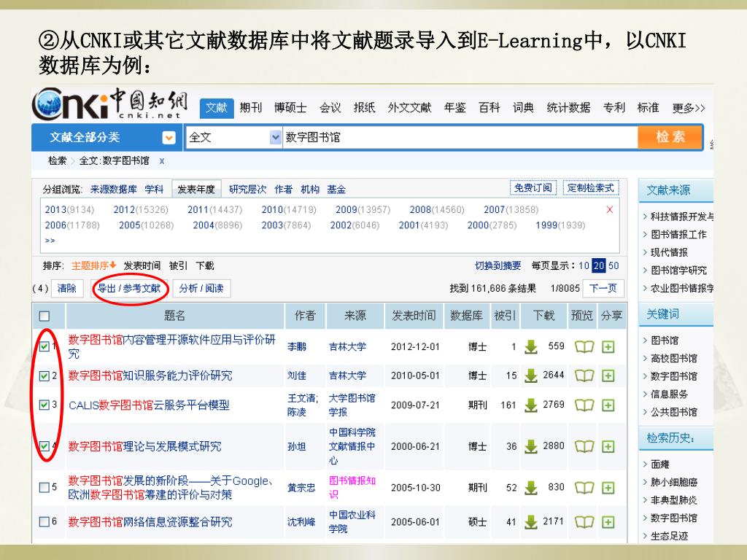Click share plus icon in 孙坦's row

(x=608, y=447)
